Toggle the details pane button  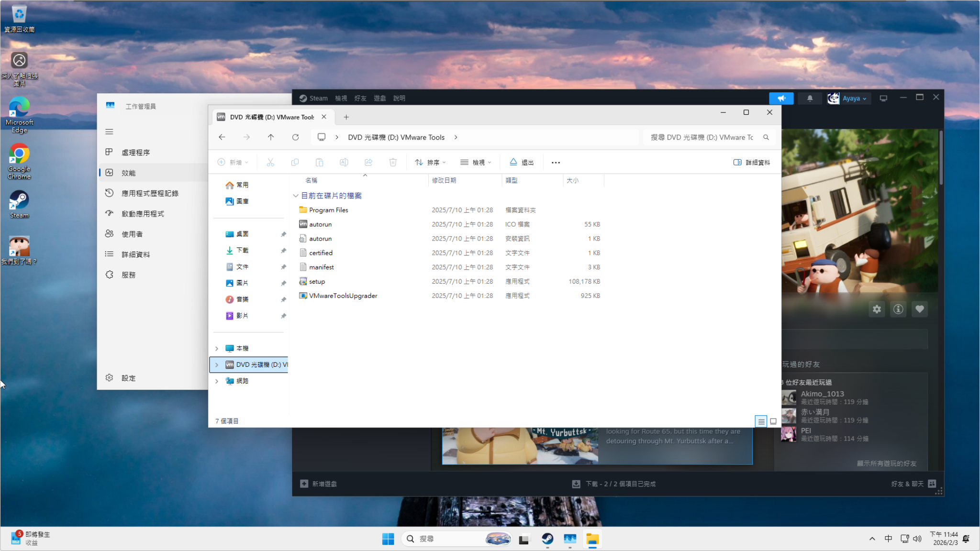[752, 163]
